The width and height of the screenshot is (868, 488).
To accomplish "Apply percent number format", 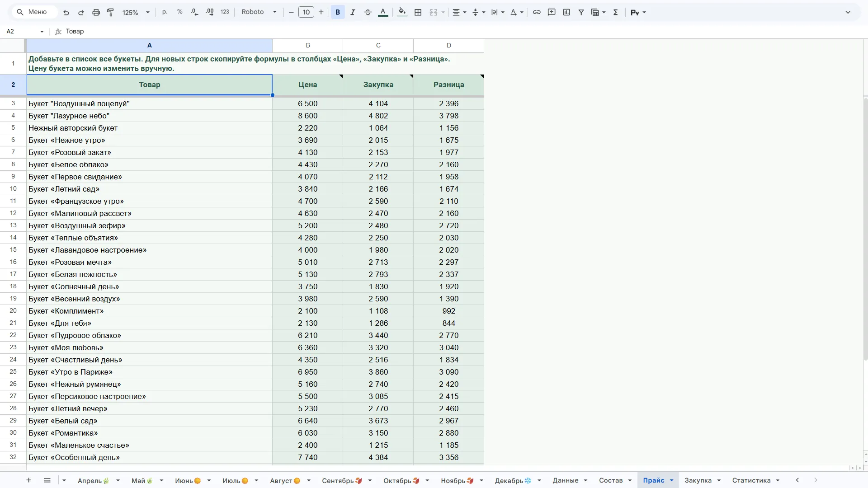I will pos(180,12).
